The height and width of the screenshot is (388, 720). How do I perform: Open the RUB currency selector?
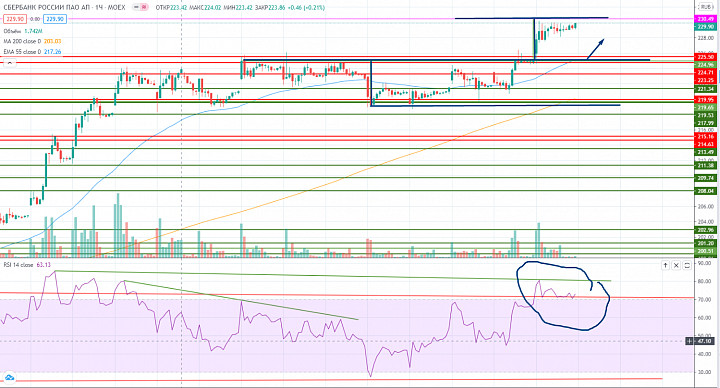pyautogui.click(x=705, y=7)
